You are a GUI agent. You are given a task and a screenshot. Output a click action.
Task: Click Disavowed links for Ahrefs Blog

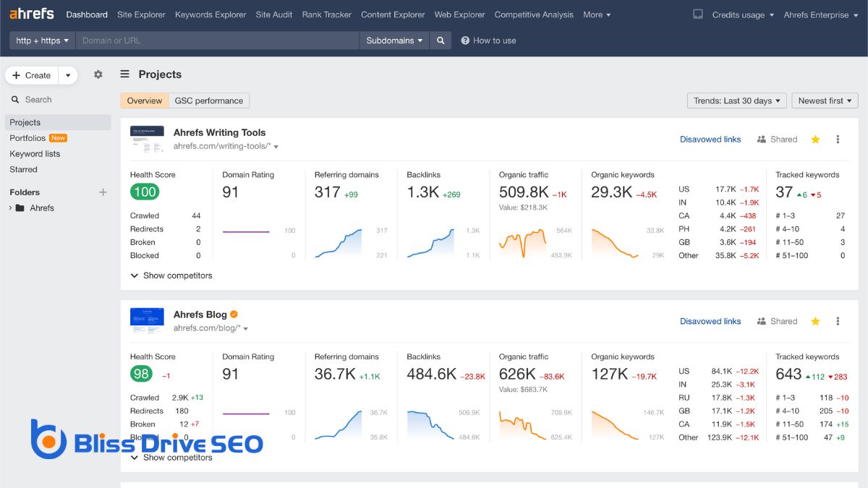[x=710, y=322]
